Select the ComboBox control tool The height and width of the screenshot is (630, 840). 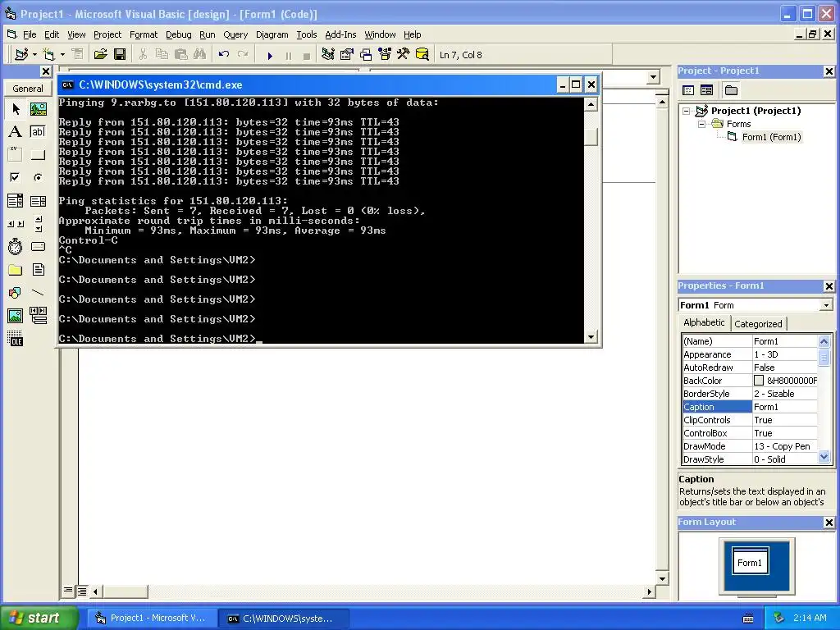coord(16,201)
